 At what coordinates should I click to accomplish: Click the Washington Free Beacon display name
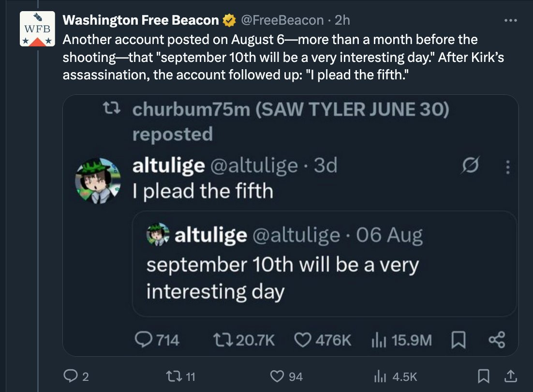click(x=141, y=20)
